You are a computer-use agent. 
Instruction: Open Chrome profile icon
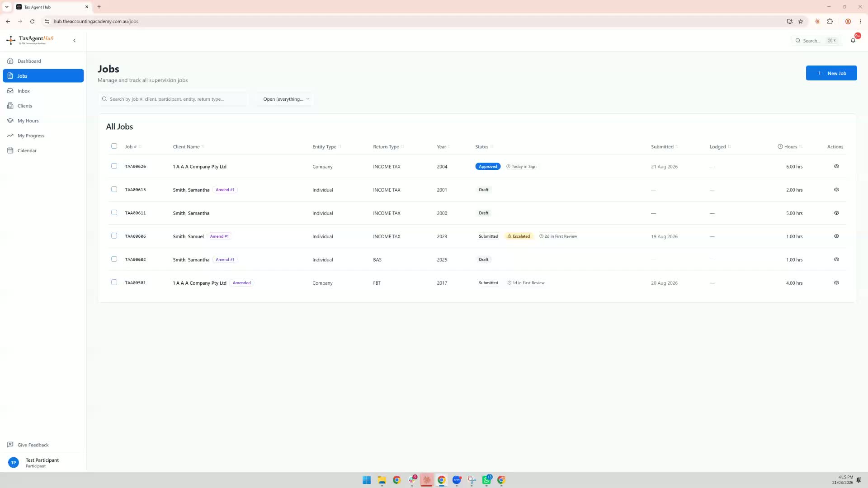848,21
